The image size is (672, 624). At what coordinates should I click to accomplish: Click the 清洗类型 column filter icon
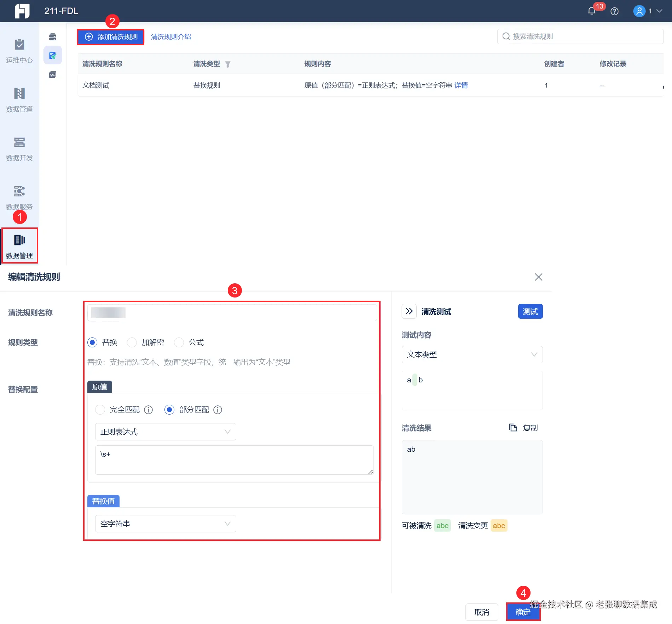coord(228,64)
